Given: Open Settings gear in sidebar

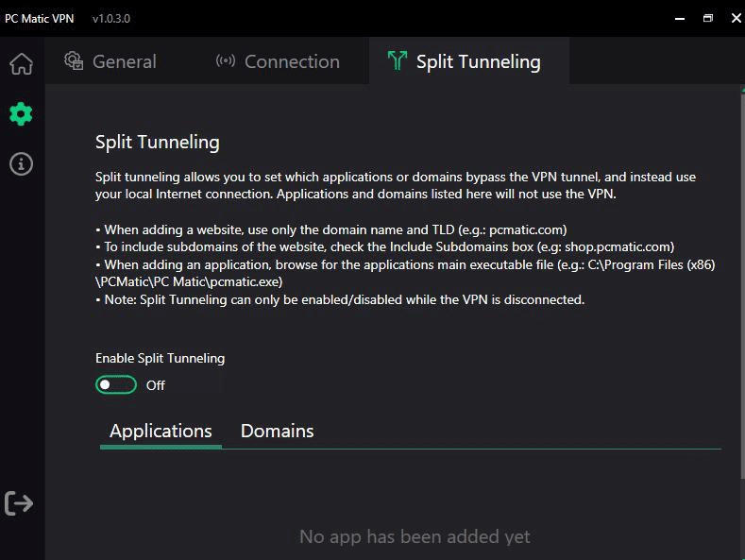Looking at the screenshot, I should pos(21,114).
